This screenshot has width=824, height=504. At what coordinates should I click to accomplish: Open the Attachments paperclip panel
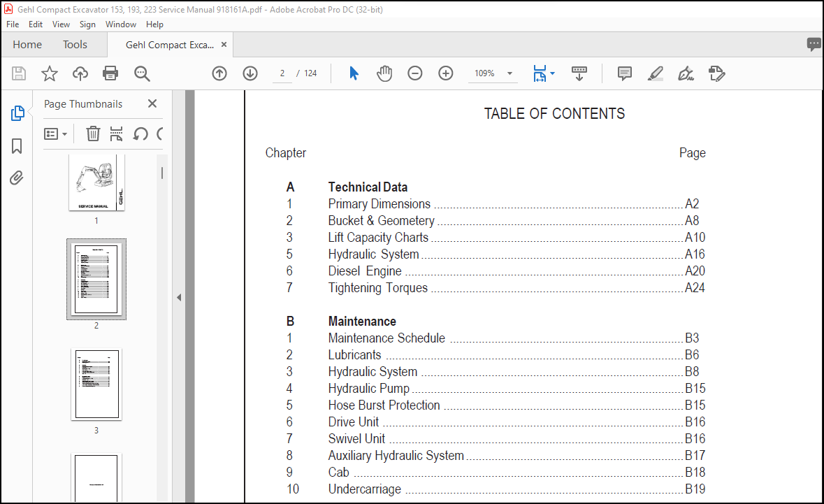point(17,178)
